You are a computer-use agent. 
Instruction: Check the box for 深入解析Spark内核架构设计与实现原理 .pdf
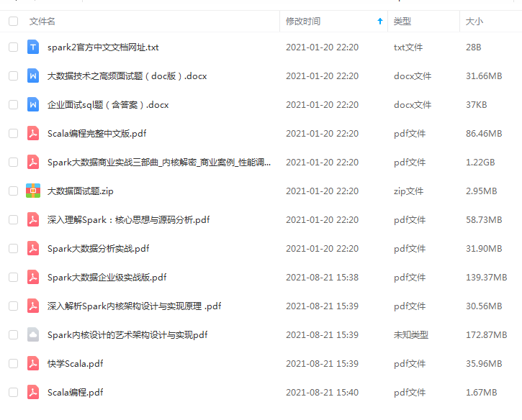pyautogui.click(x=13, y=306)
